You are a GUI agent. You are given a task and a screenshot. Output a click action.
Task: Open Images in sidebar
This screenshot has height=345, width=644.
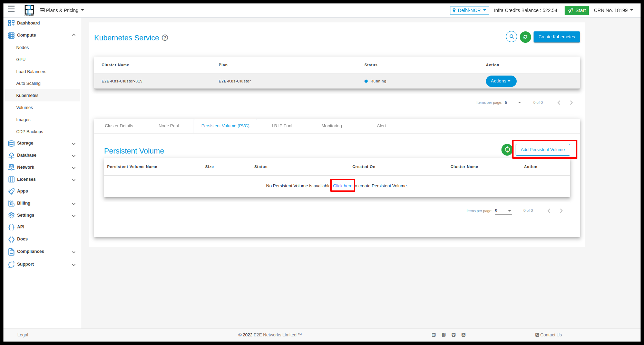pyautogui.click(x=23, y=120)
